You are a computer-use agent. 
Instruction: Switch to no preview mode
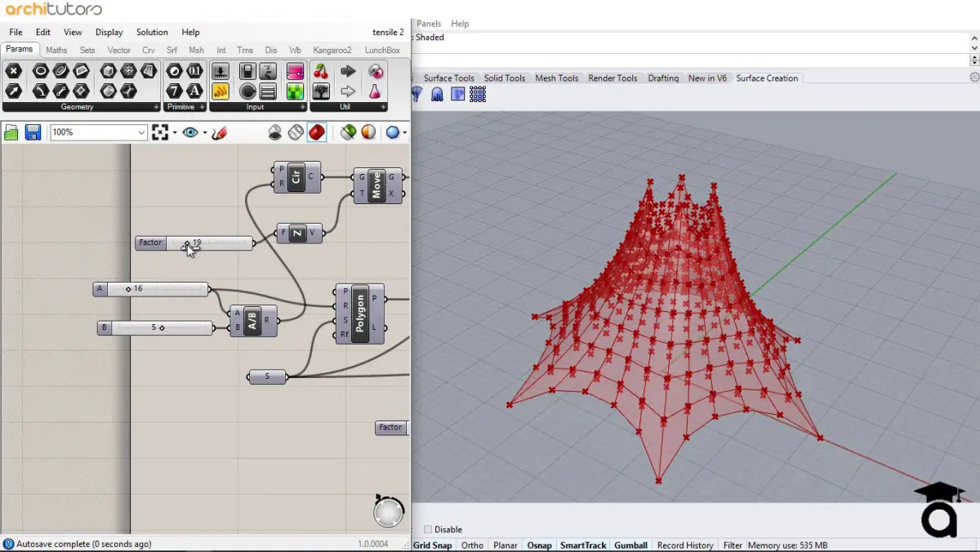(275, 132)
